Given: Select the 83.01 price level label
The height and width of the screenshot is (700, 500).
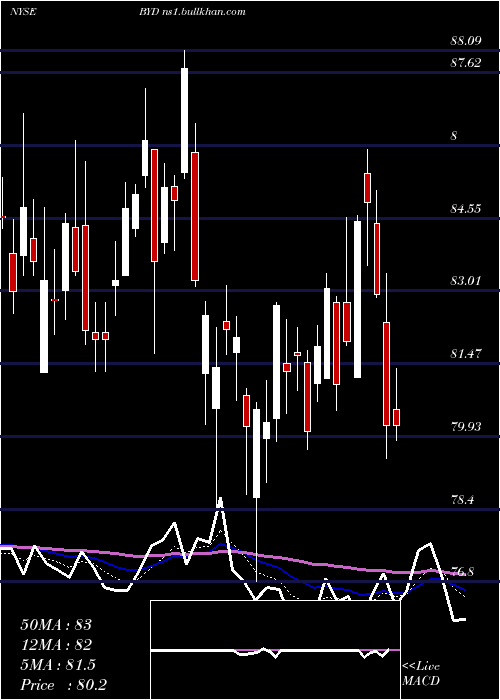Looking at the screenshot, I should point(466,281).
